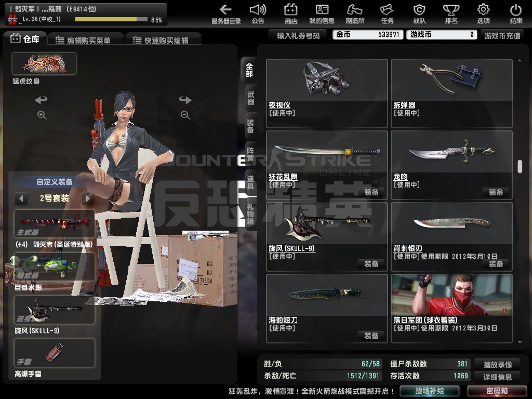Select the 落日军团 jersey character item
The width and height of the screenshot is (532, 399).
(x=451, y=309)
